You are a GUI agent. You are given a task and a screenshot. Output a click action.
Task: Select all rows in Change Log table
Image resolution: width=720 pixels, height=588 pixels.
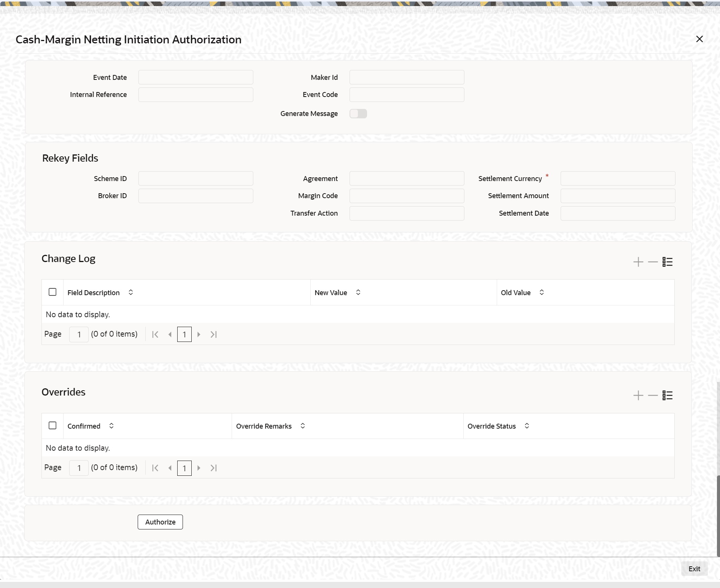pyautogui.click(x=52, y=292)
